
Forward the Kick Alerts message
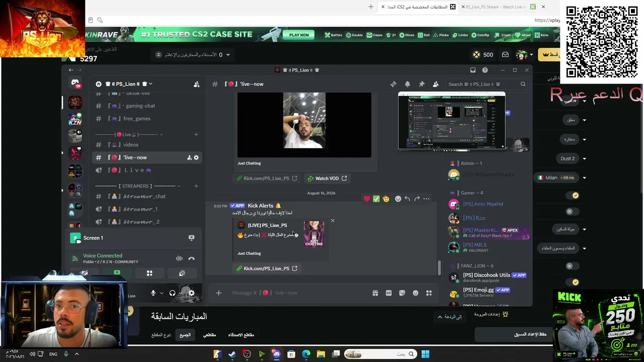(417, 199)
